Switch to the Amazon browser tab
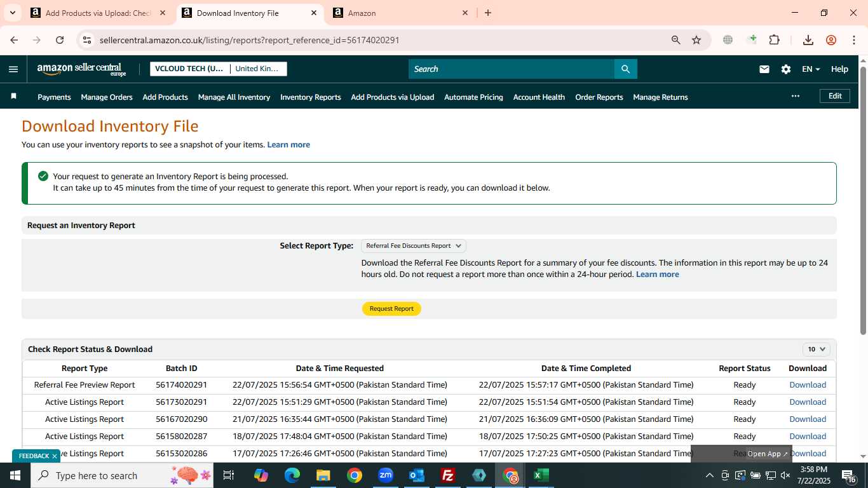 click(400, 13)
